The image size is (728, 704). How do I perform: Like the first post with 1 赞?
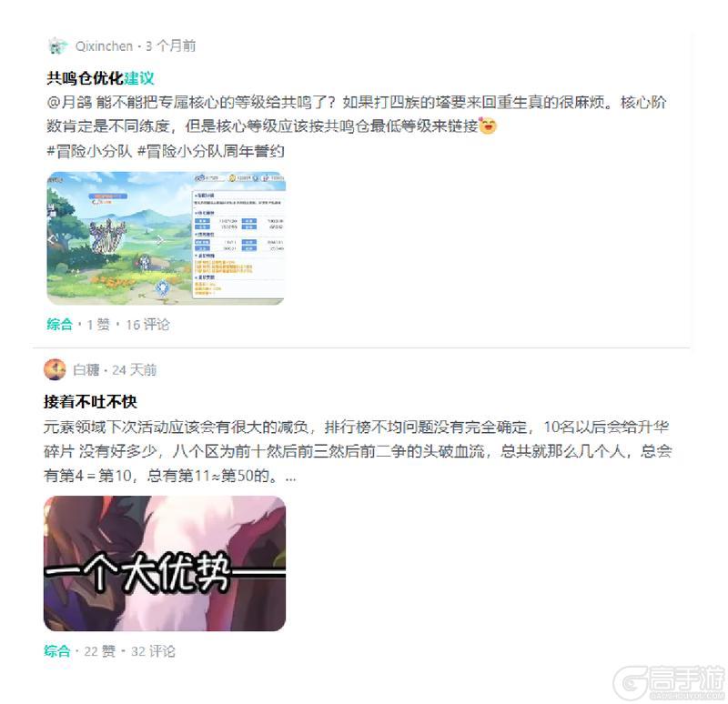tap(98, 325)
